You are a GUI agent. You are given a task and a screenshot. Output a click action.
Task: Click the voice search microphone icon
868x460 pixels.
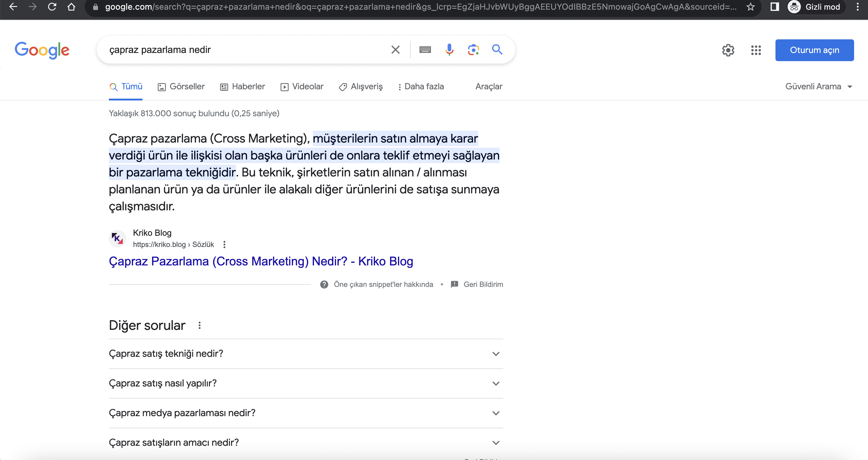(449, 50)
